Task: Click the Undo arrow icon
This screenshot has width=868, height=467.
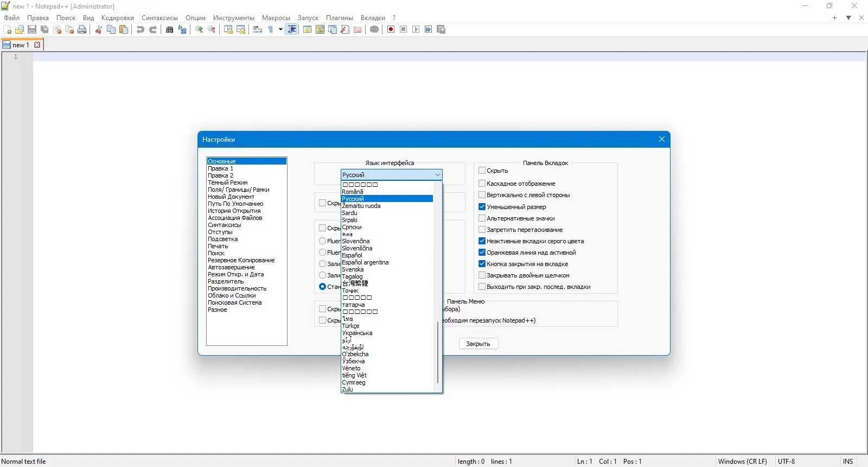Action: pos(141,29)
